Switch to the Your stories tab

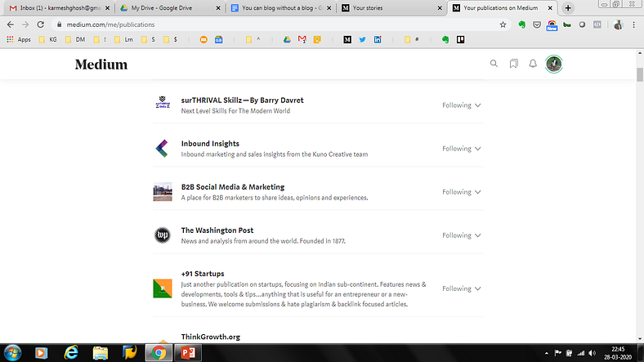pyautogui.click(x=391, y=8)
